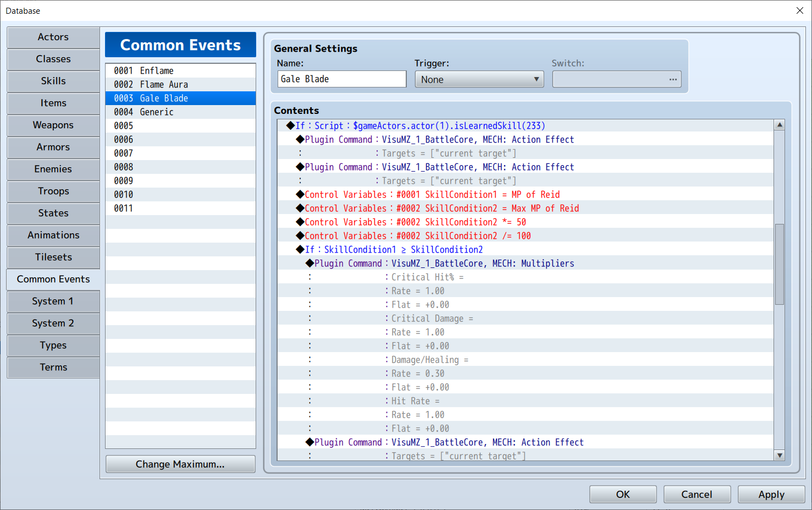Select SkillCondition2 = Max MP of Reid line
Screen dimensions: 812x510
tap(526, 209)
